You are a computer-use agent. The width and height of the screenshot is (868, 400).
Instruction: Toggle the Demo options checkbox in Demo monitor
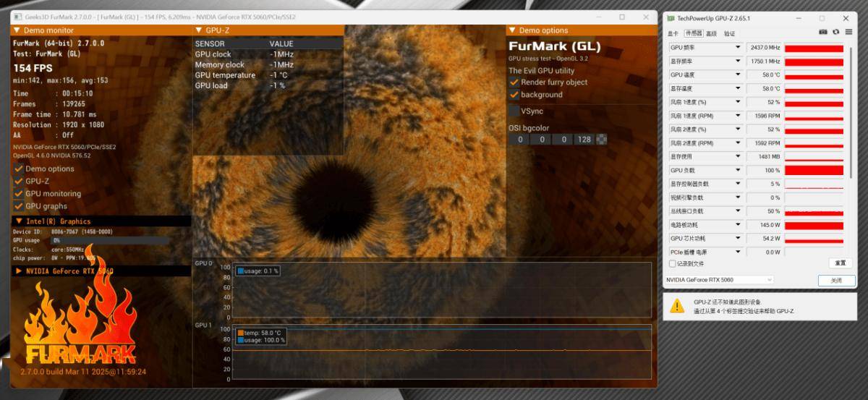pos(18,169)
